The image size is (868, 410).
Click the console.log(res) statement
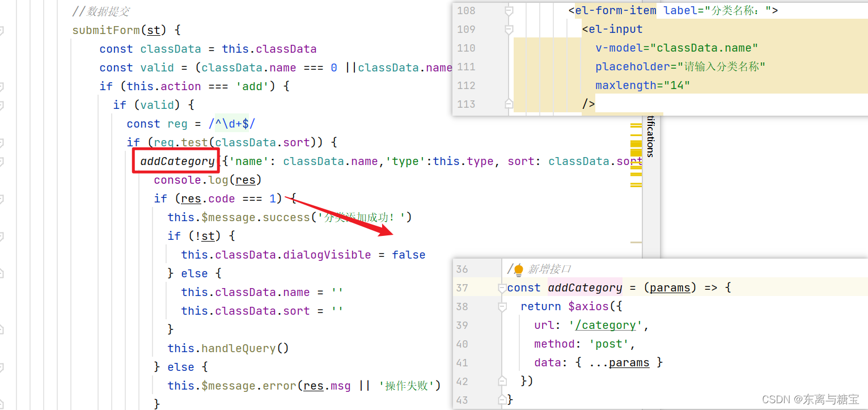click(x=208, y=180)
